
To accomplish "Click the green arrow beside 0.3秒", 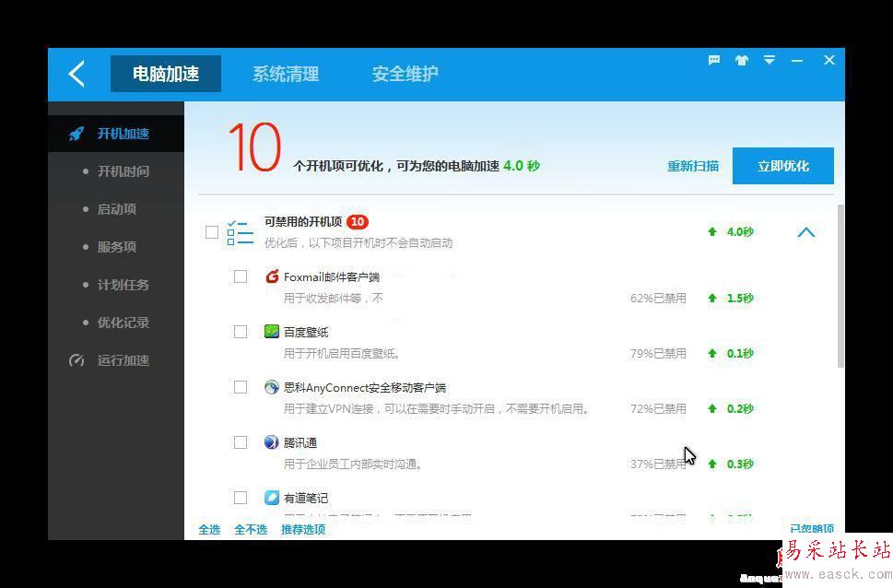I will (711, 464).
